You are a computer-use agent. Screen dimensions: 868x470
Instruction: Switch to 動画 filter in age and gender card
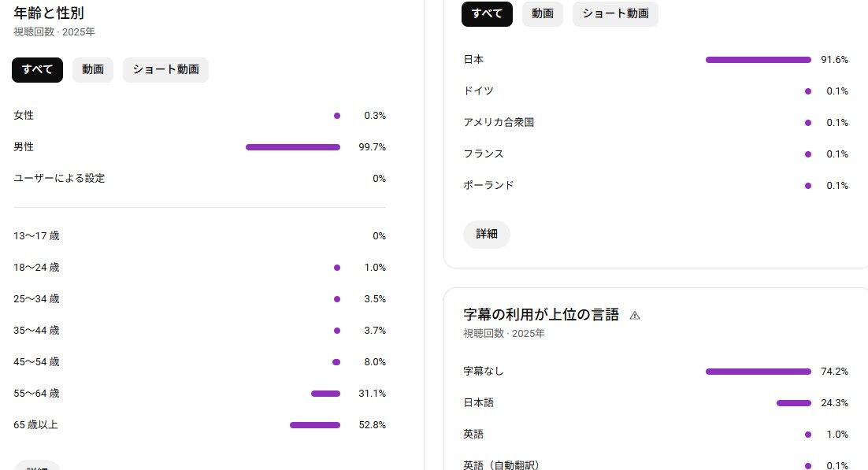click(x=93, y=70)
